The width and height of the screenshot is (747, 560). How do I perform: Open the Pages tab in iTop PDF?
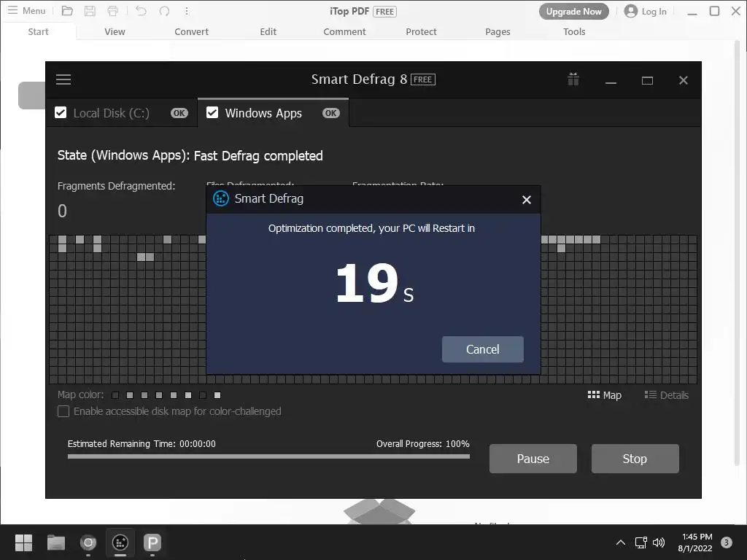pyautogui.click(x=498, y=31)
